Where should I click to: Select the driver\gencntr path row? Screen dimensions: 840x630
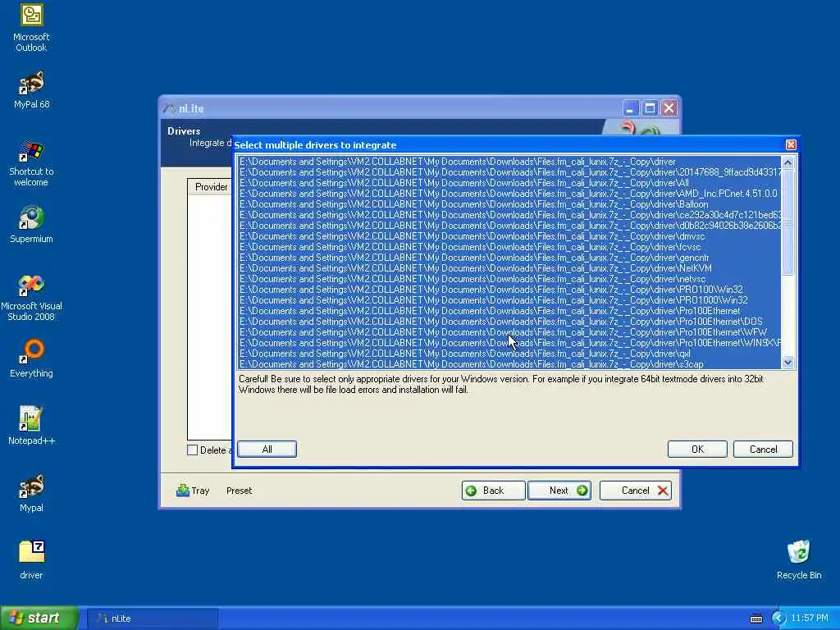510,258
